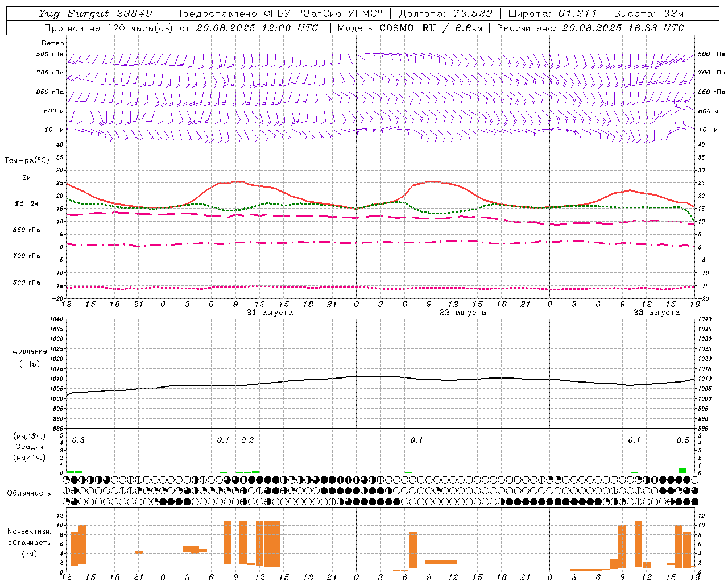Screen dimensions: 728x582
Task: Click the Долгота: 73.523 value
Action: (446, 14)
